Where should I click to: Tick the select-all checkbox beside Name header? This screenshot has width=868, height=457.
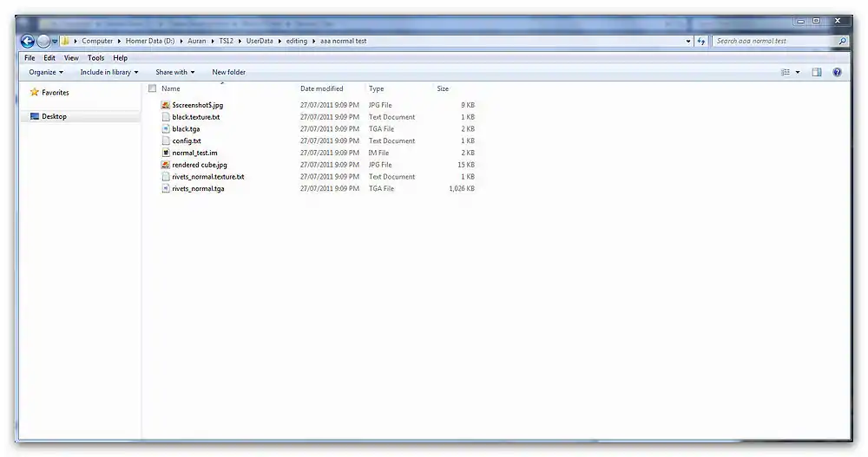[152, 88]
